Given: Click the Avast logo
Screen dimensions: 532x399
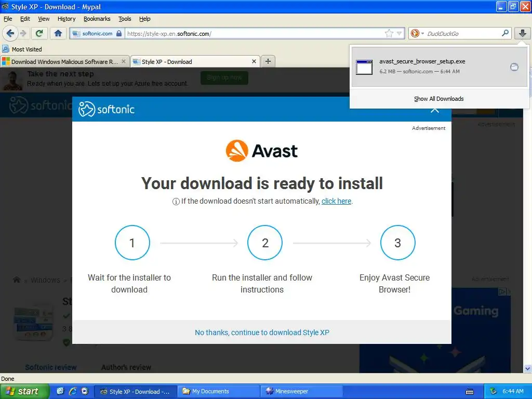Looking at the screenshot, I should (x=262, y=151).
